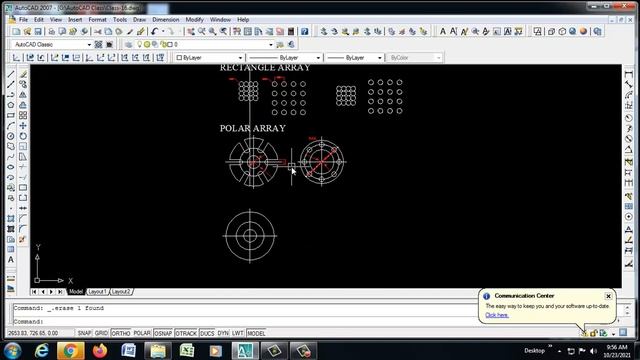Toggle OTRACK in status bar
Image resolution: width=640 pixels, height=360 pixels.
click(x=186, y=333)
